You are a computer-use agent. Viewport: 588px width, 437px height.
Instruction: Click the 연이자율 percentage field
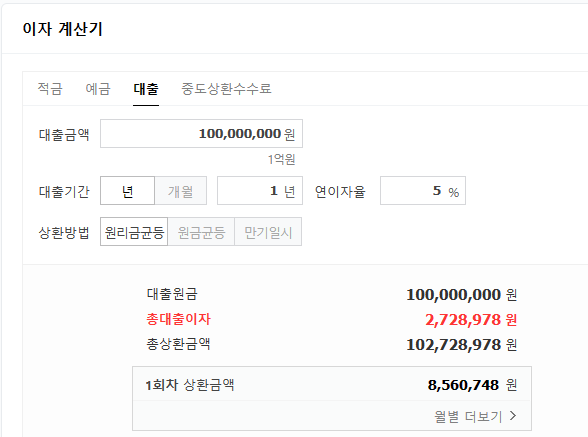coord(423,191)
